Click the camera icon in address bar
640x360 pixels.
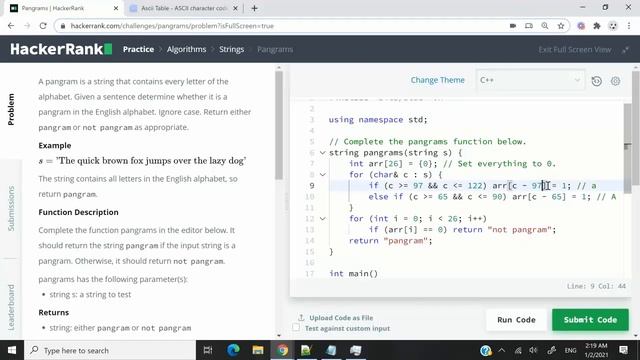[513, 26]
